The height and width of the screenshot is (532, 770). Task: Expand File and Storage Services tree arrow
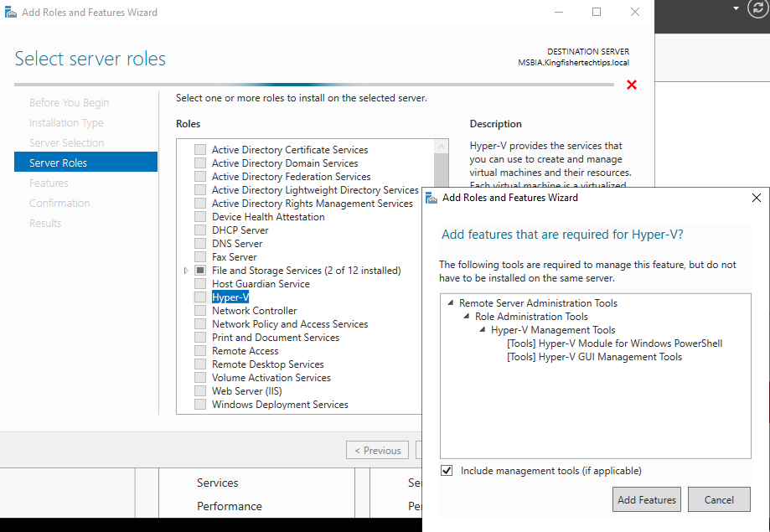point(186,270)
